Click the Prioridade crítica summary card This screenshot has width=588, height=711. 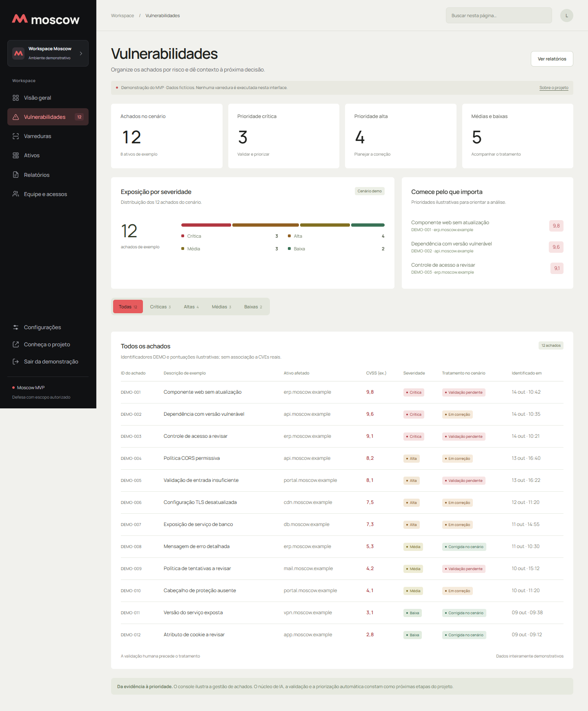[284, 136]
